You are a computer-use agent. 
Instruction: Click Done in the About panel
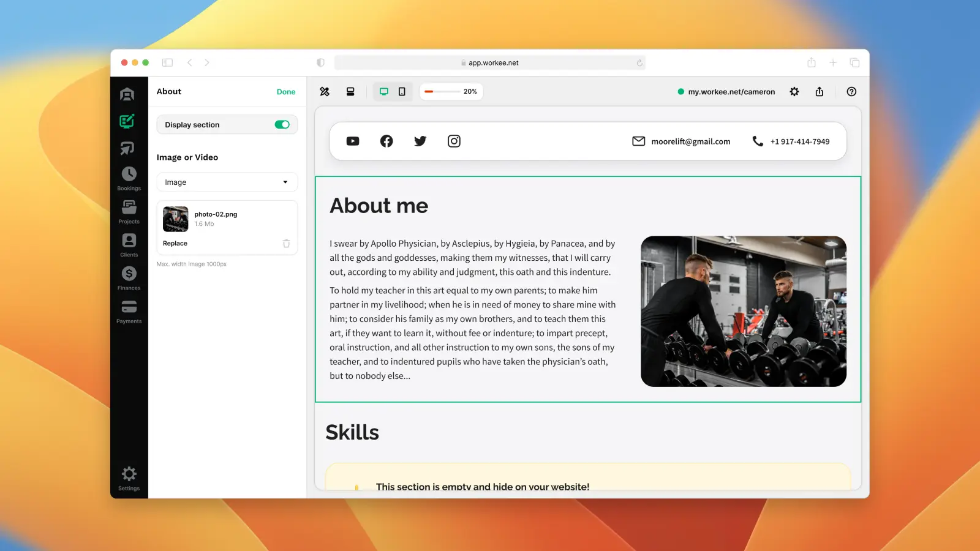286,92
